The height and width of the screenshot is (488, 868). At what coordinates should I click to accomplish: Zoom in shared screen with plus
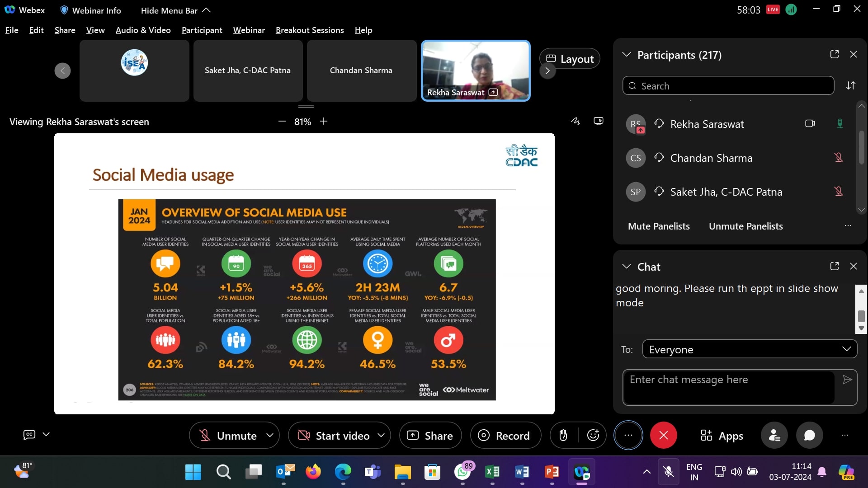coord(324,121)
